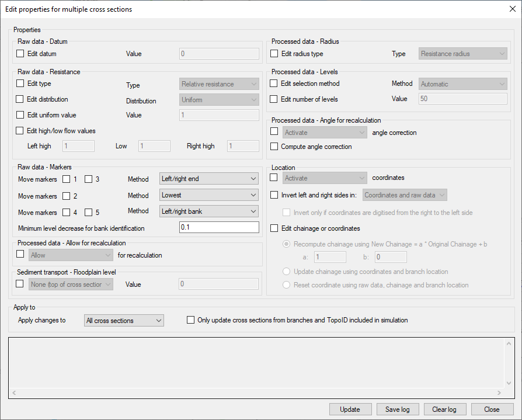Image resolution: width=522 pixels, height=420 pixels.
Task: Enable Edit radius type checkbox
Action: click(x=274, y=53)
